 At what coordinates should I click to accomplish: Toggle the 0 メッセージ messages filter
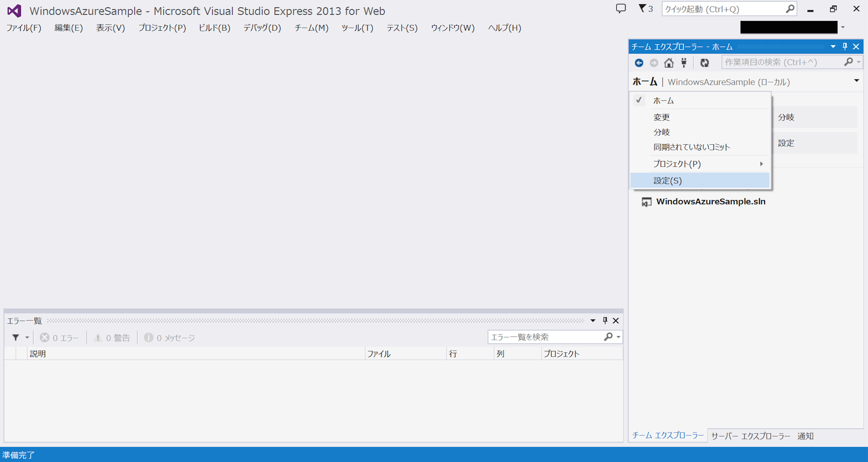coord(170,338)
